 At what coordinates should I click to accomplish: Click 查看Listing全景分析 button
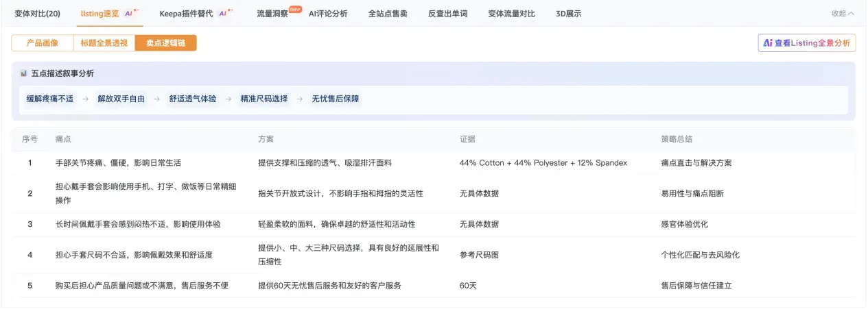(807, 43)
